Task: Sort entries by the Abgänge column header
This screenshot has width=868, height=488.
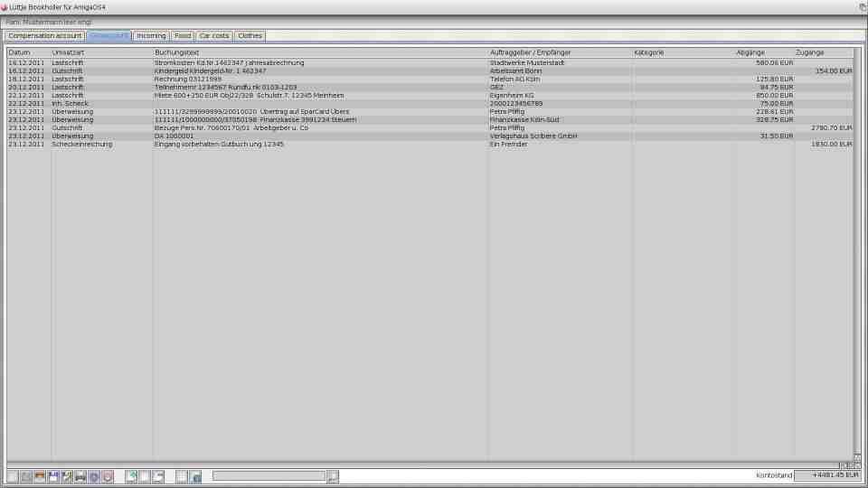Action: [764, 52]
